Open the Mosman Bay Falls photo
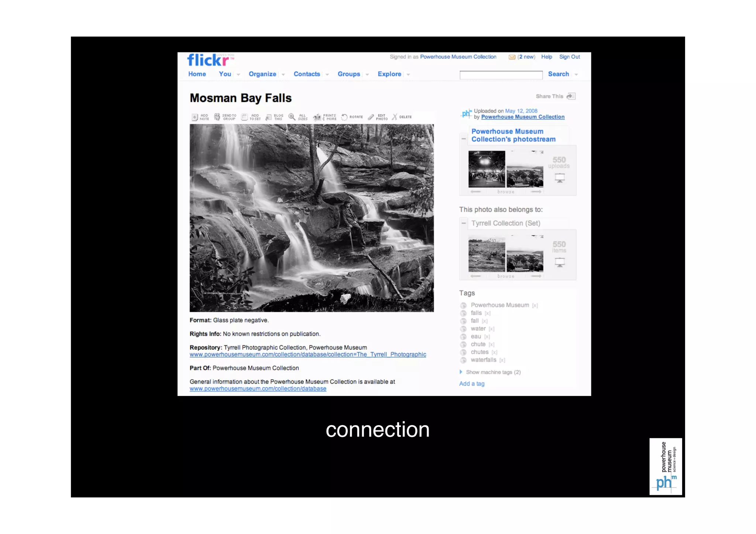756x534 pixels. pos(312,218)
